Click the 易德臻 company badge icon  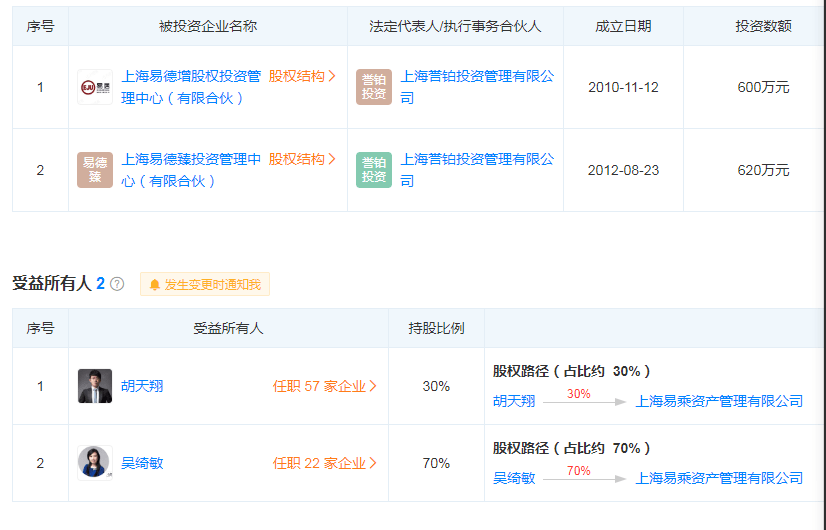[x=95, y=170]
